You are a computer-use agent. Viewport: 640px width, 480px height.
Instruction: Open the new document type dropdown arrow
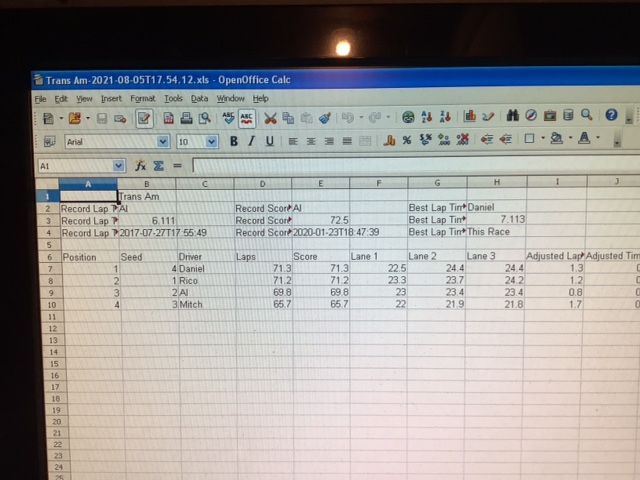point(61,118)
